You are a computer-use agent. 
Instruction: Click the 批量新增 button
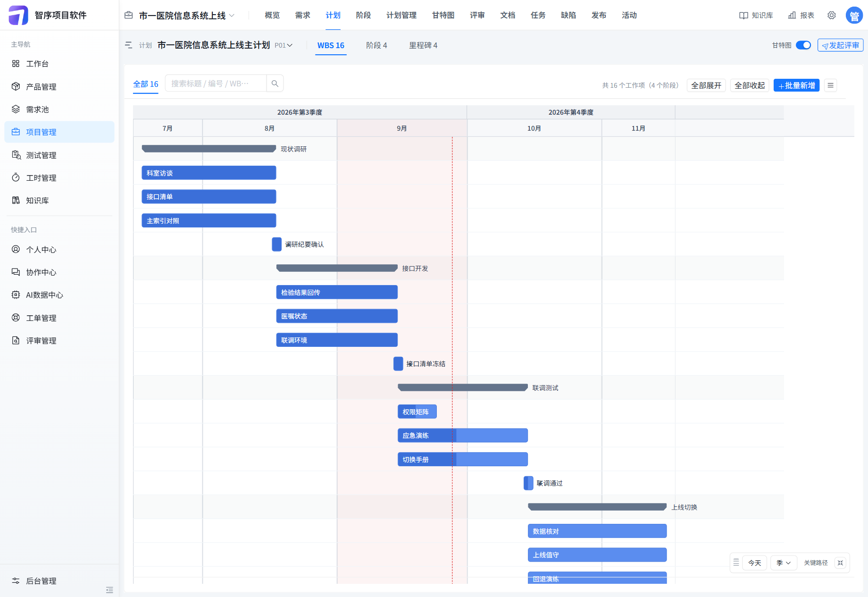click(796, 85)
